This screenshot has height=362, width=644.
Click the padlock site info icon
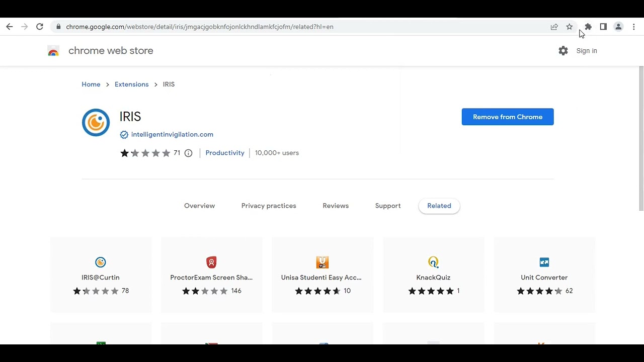pos(58,27)
